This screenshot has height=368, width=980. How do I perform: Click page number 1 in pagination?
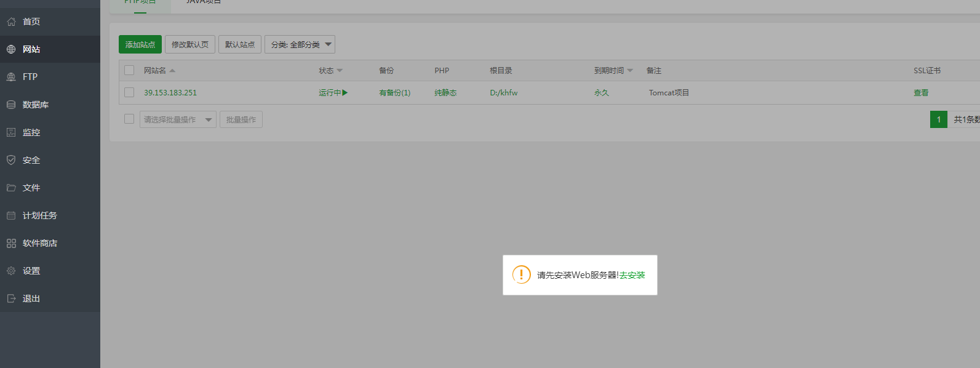[x=939, y=119]
